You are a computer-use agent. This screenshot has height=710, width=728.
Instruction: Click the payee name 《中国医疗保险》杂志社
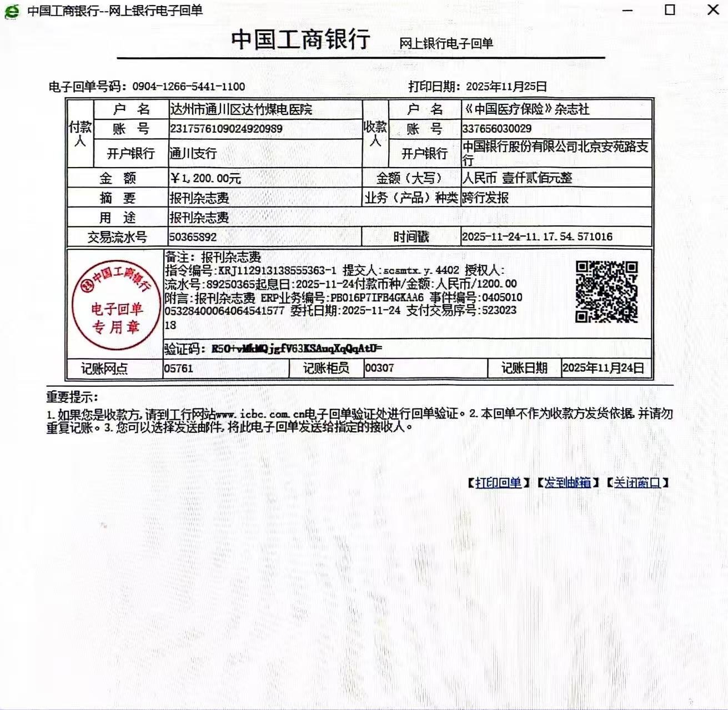coord(525,109)
